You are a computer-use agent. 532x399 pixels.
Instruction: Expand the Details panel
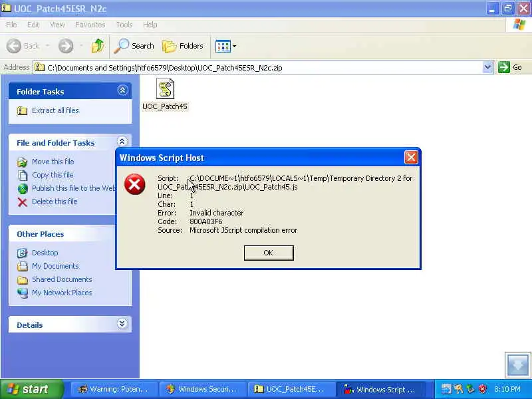122,324
